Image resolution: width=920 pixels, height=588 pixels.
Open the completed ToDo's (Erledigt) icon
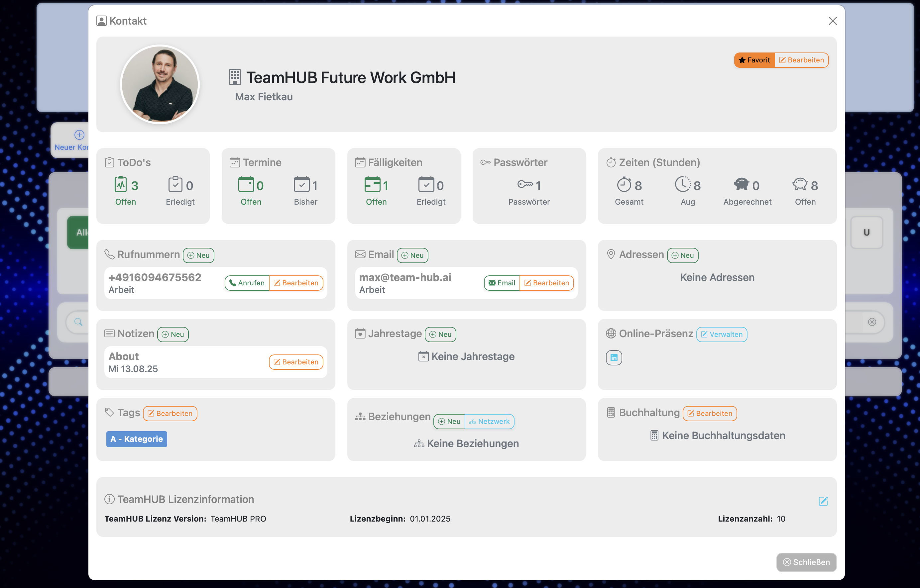[x=175, y=184]
